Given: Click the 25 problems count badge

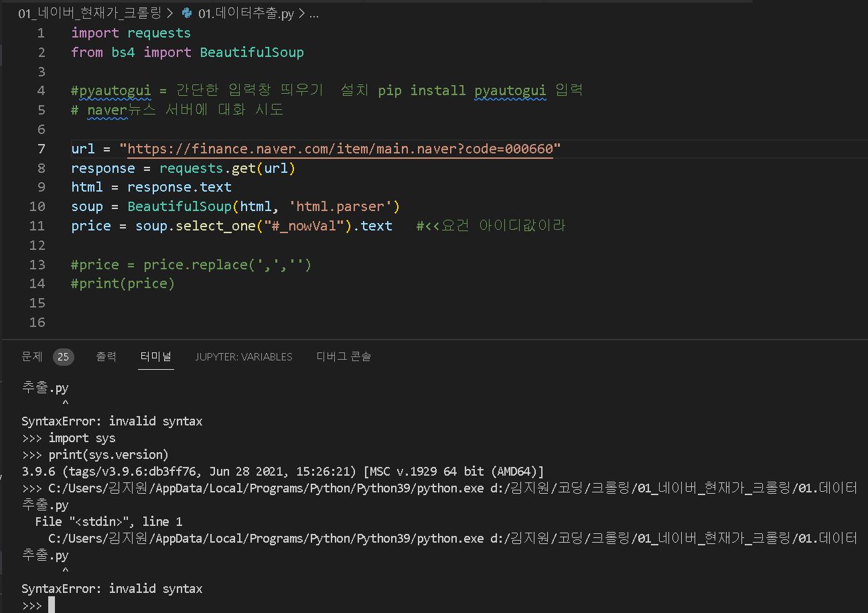Looking at the screenshot, I should (x=63, y=356).
